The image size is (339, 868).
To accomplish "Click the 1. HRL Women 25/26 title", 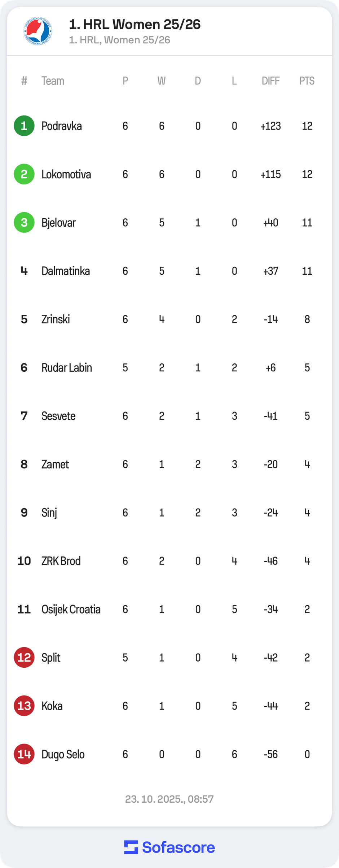I will 135,25.
